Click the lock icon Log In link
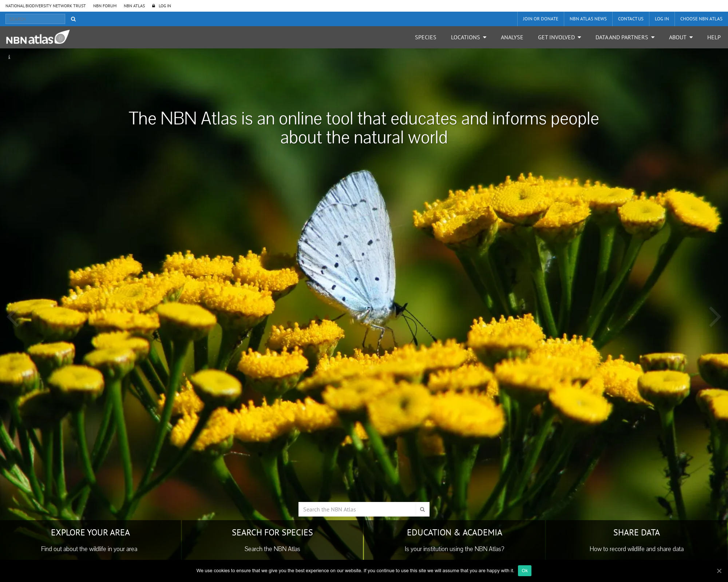Screen dimensions: 728x582 tap(162, 6)
